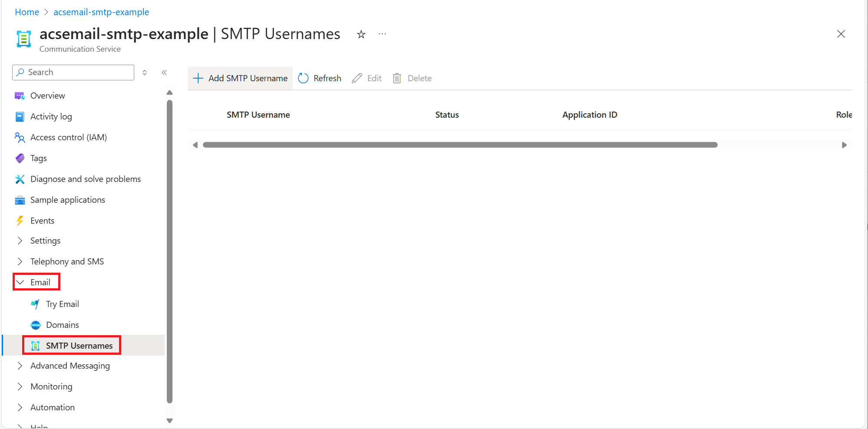
Task: Click the Diagnose and solve problems wrench icon
Action: coord(20,179)
